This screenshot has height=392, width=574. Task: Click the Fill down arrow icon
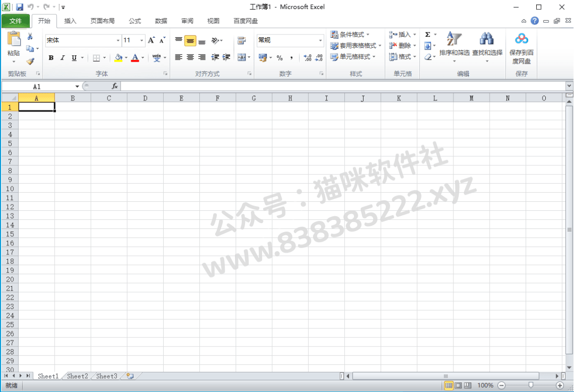[x=427, y=46]
